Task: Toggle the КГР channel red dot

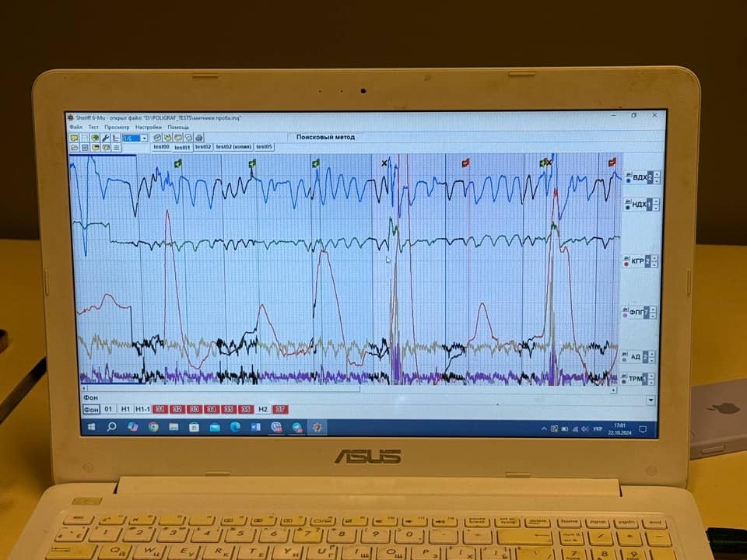Action: click(x=627, y=265)
